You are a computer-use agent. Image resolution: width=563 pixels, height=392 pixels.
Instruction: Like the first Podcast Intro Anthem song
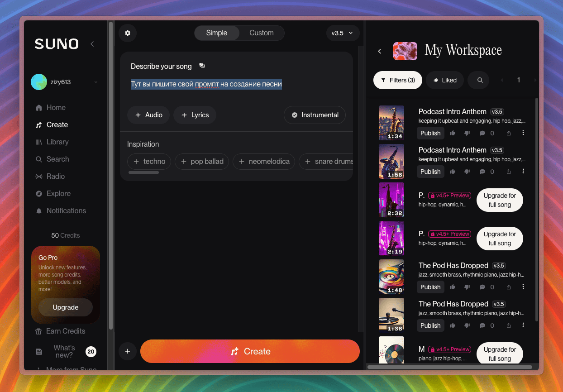point(453,133)
